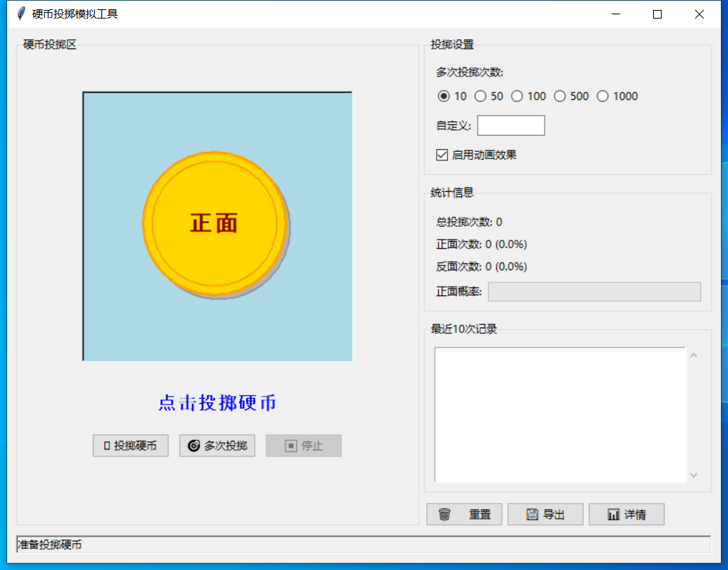The height and width of the screenshot is (570, 728).
Task: Click the 最近10次记录 history text box
Action: [x=560, y=414]
